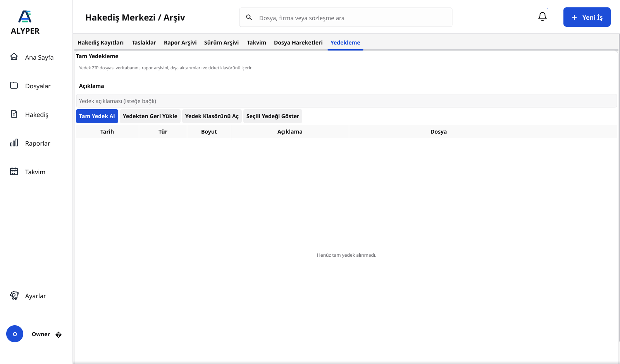Click the Tam Yedek Al button
The height and width of the screenshot is (364, 620).
click(x=97, y=116)
